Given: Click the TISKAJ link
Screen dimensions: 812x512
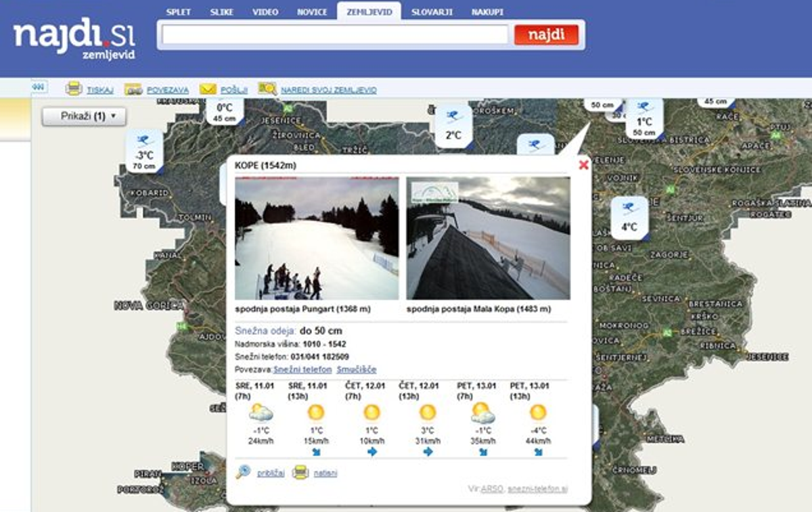Looking at the screenshot, I should pos(100,90).
